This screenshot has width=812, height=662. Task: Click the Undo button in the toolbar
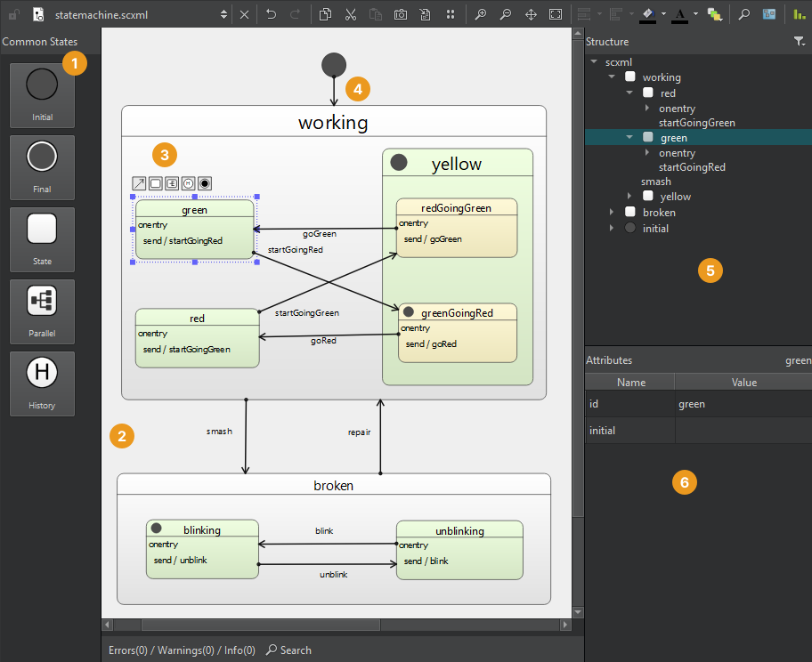[272, 14]
